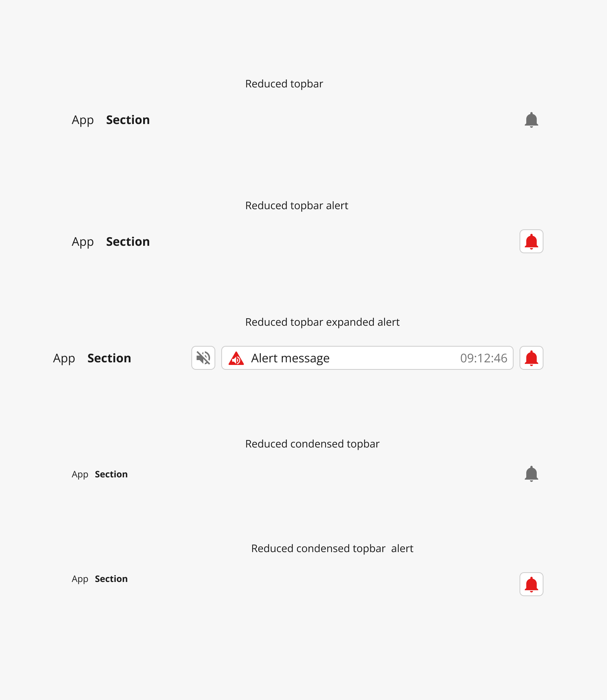Click the 09:12:46 alert timestamp

pyautogui.click(x=484, y=358)
